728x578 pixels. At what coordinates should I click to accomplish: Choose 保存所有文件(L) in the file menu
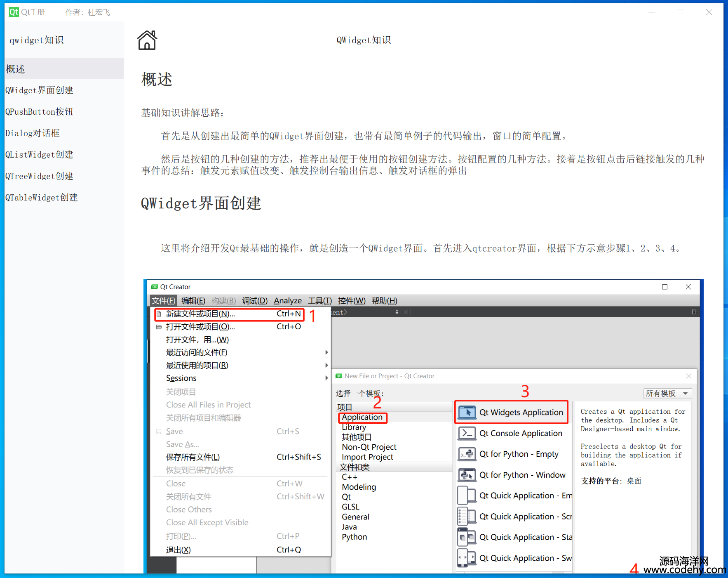click(x=241, y=457)
